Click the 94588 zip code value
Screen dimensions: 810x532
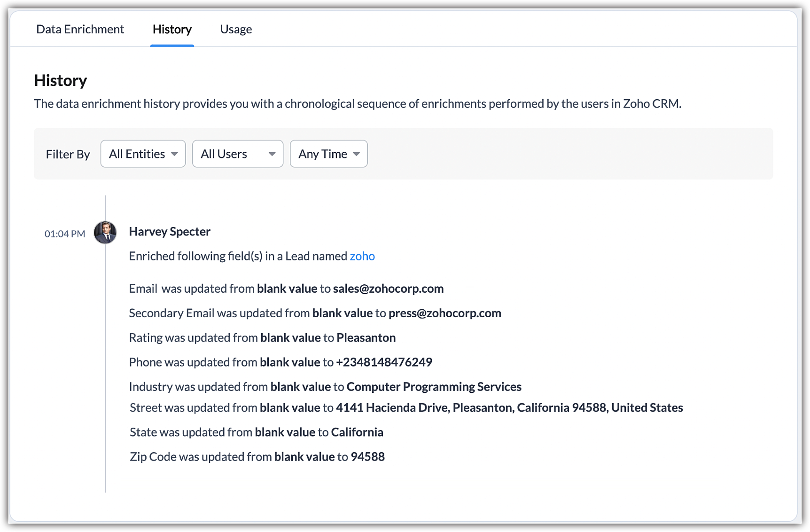pyautogui.click(x=367, y=456)
